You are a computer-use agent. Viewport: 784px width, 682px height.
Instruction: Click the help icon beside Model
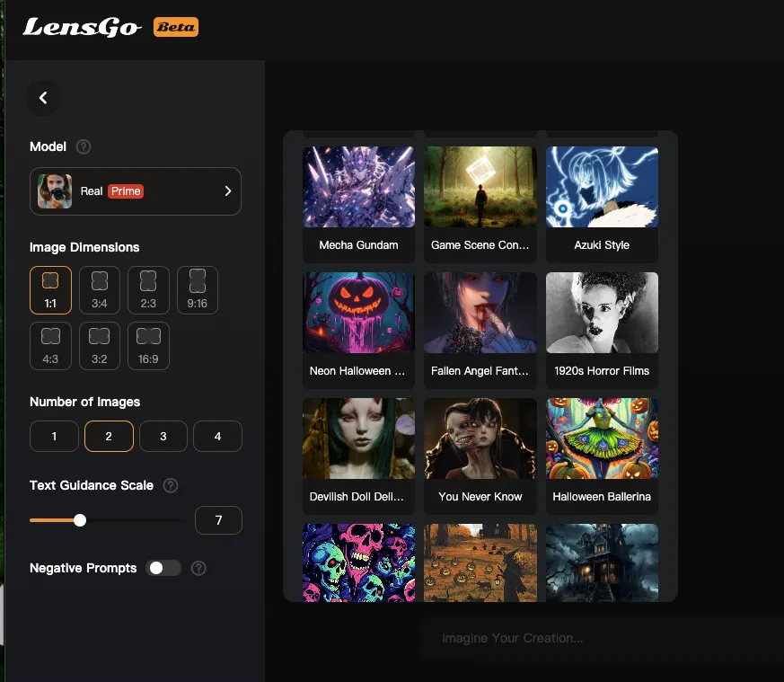(x=84, y=146)
